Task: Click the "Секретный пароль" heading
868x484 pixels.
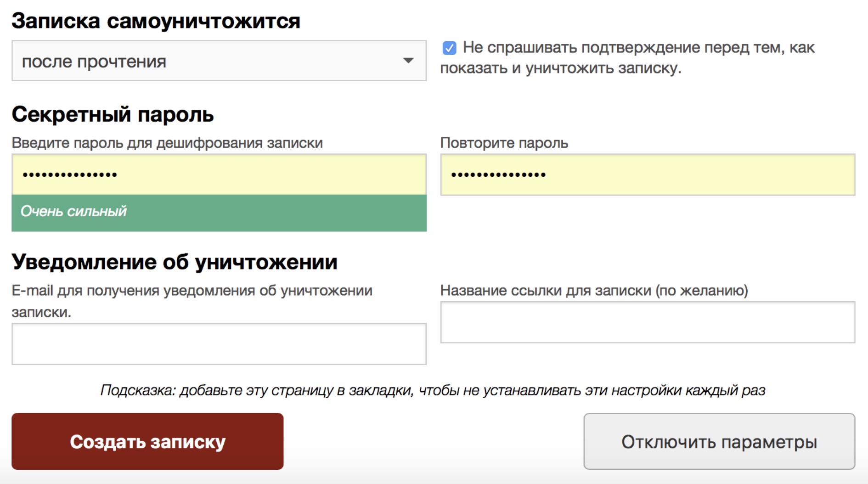Action: point(113,114)
